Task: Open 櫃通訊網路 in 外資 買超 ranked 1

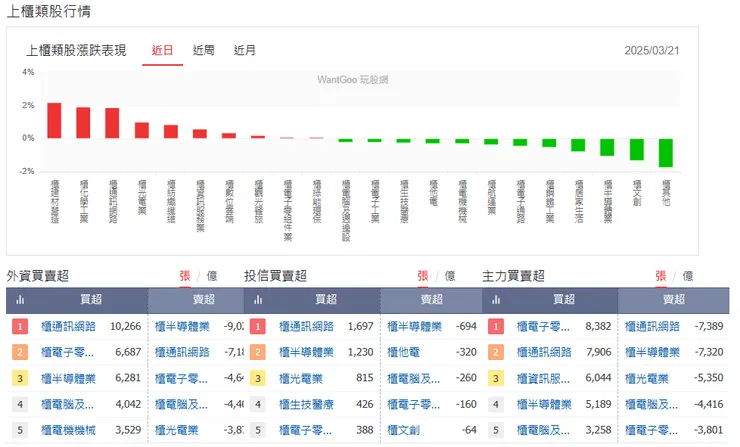Action: pyautogui.click(x=68, y=326)
